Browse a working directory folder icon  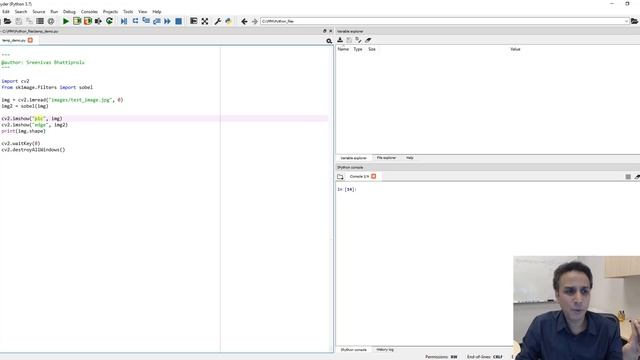pos(635,21)
